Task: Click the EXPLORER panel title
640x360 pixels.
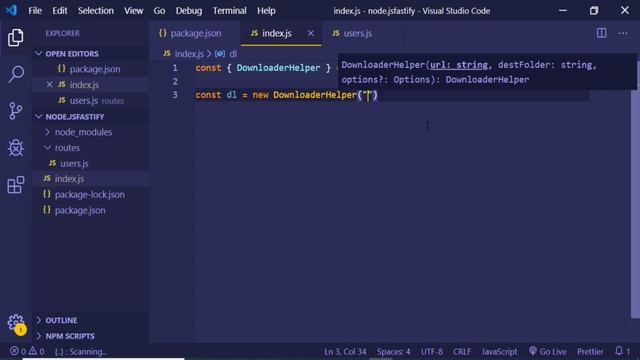Action: coord(62,33)
